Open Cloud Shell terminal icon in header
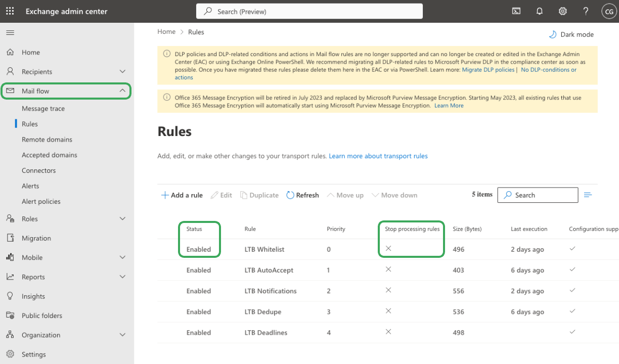619x364 pixels. pos(516,11)
